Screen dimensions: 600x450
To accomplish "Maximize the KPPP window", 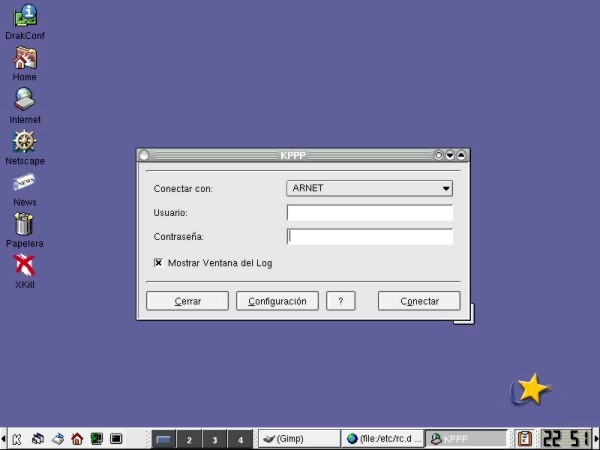I will 461,155.
